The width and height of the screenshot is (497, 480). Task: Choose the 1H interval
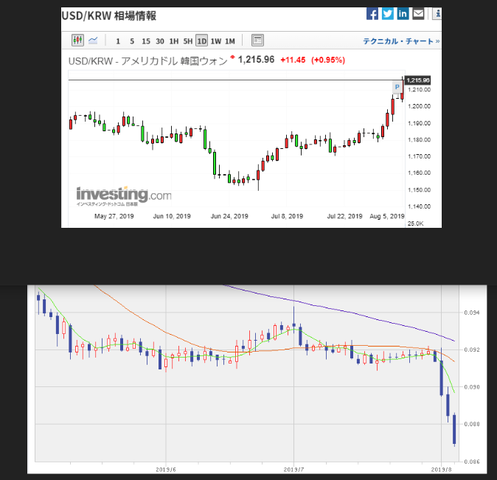tap(174, 41)
